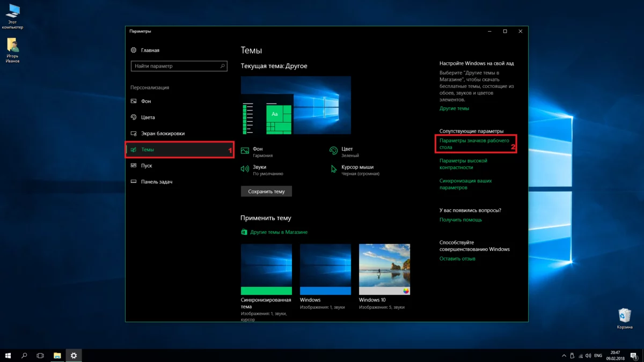Switch the ENG input language
Viewport: 644px width, 362px height.
(x=598, y=355)
